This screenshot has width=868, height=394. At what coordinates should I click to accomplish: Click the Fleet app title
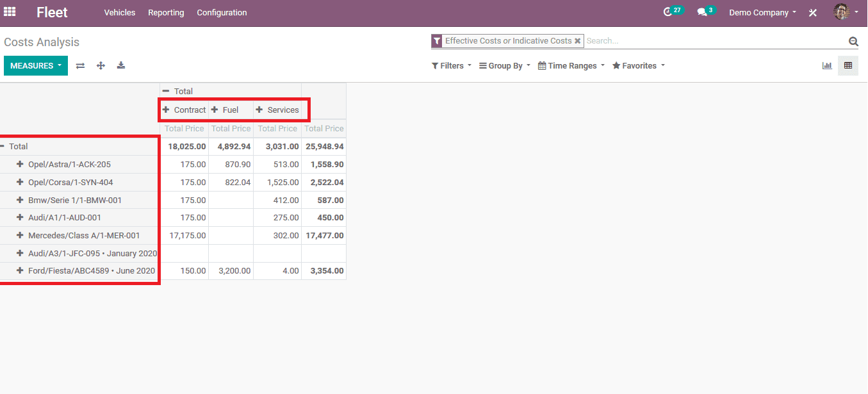[52, 12]
